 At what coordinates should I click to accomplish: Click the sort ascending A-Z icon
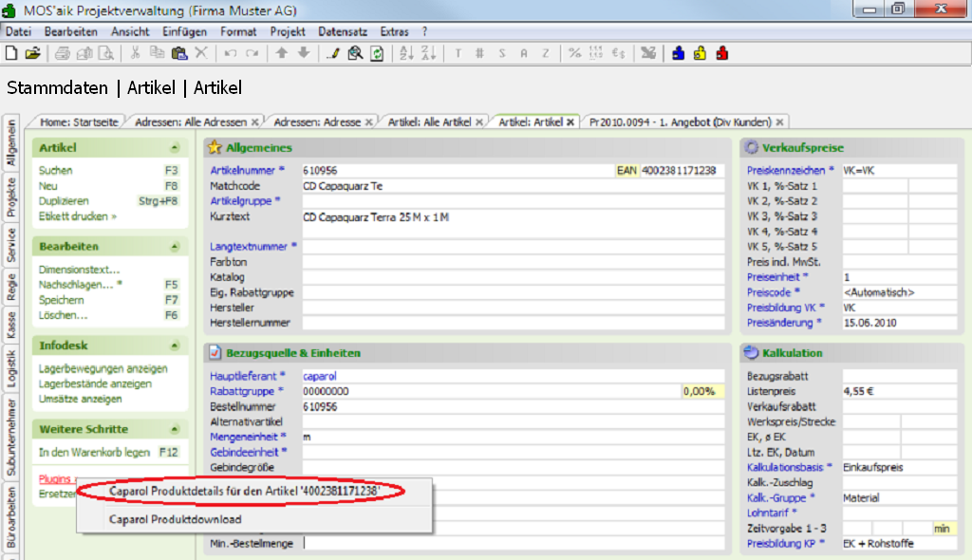[x=405, y=53]
